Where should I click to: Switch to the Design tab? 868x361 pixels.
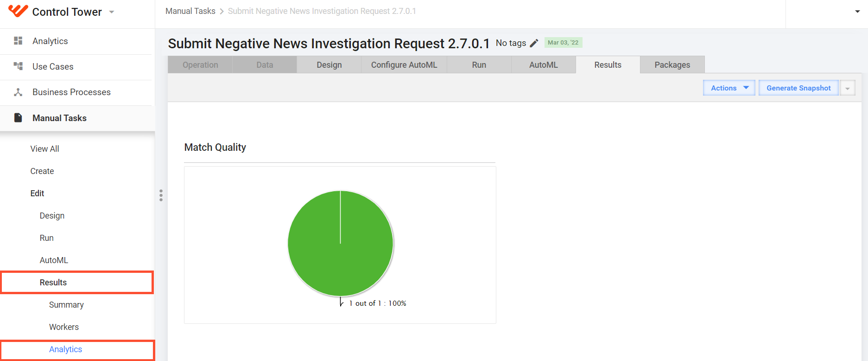(329, 65)
